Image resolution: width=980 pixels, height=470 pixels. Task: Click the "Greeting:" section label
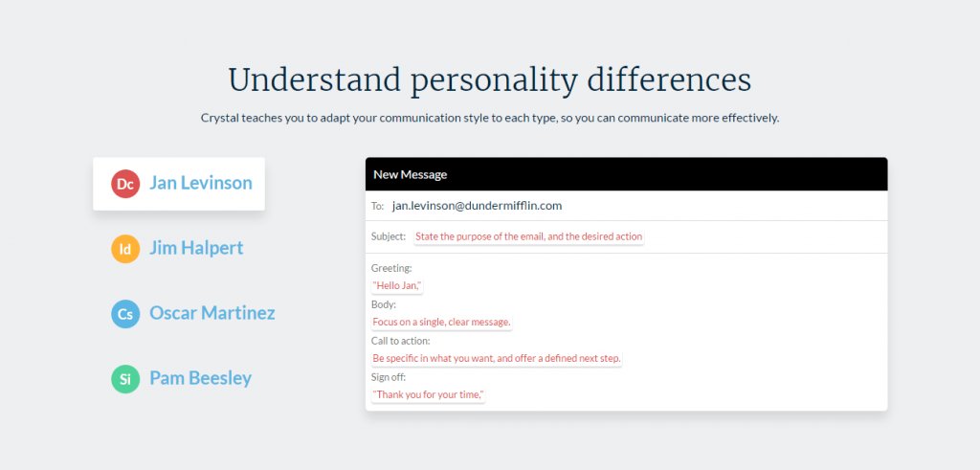391,268
